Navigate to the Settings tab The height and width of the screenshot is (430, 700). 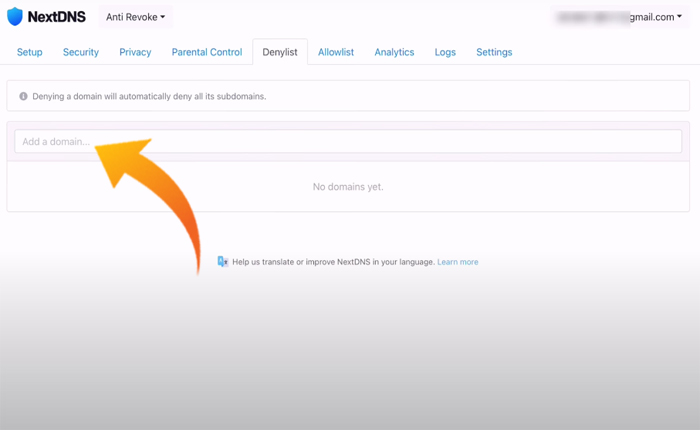tap(494, 52)
